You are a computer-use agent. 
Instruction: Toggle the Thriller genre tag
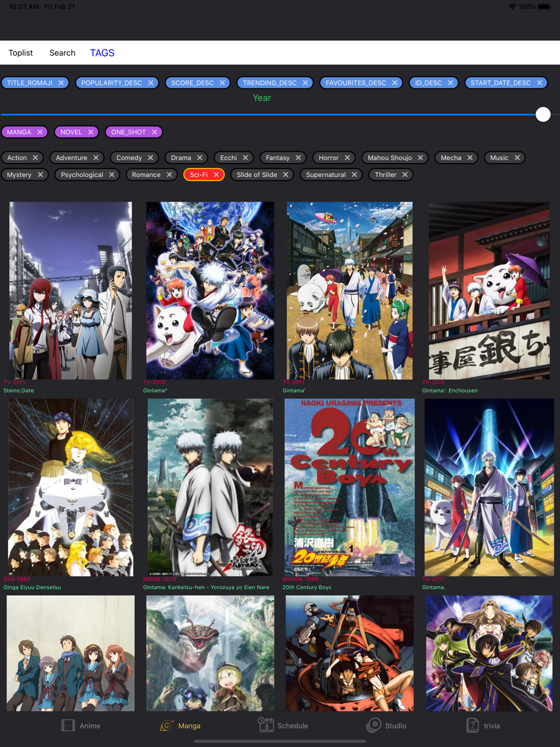click(391, 175)
